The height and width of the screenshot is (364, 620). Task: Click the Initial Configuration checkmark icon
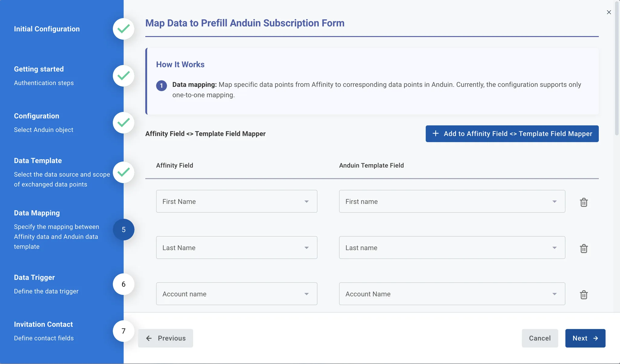pos(124,29)
